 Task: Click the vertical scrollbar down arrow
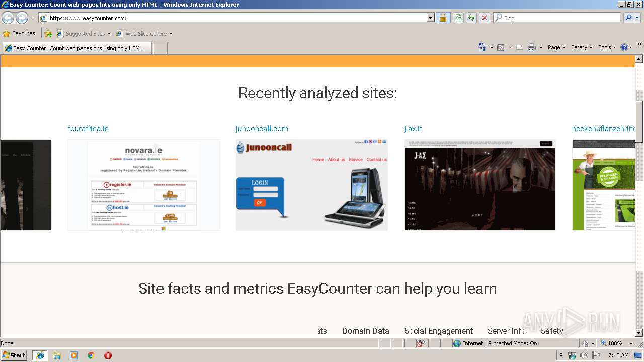pos(639,333)
